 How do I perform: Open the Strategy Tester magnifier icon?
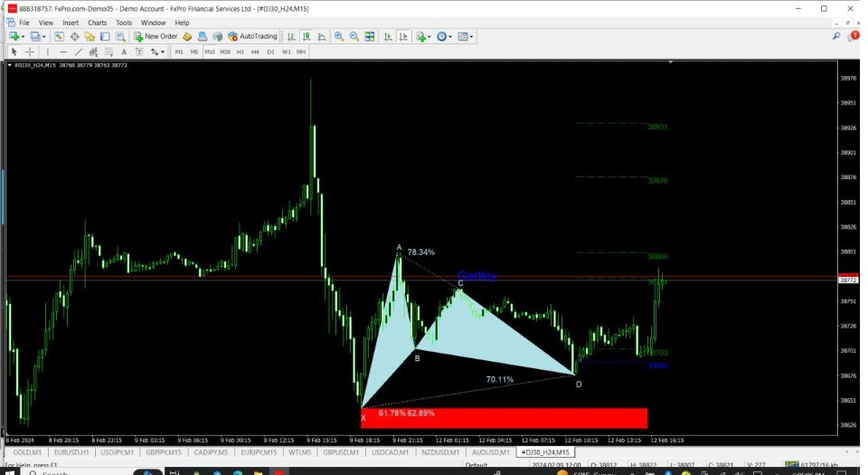click(x=120, y=36)
